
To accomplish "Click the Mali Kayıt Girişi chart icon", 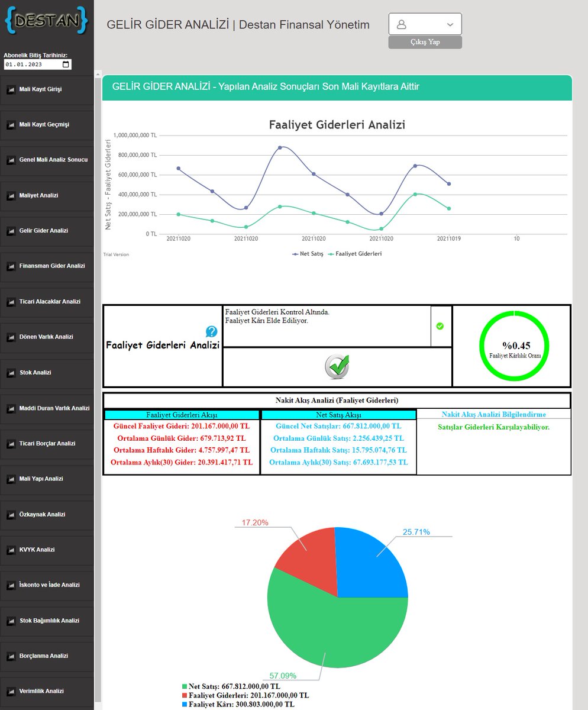I will click(x=10, y=90).
